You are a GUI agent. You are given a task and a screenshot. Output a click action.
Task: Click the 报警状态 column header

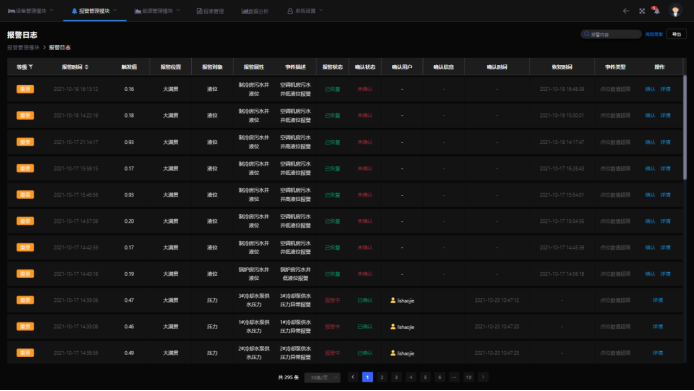(332, 67)
